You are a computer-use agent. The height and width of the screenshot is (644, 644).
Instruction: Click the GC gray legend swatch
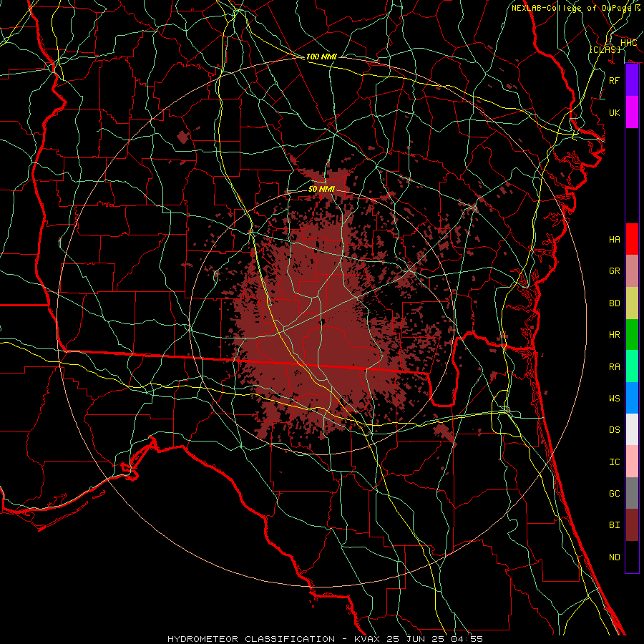(632, 493)
